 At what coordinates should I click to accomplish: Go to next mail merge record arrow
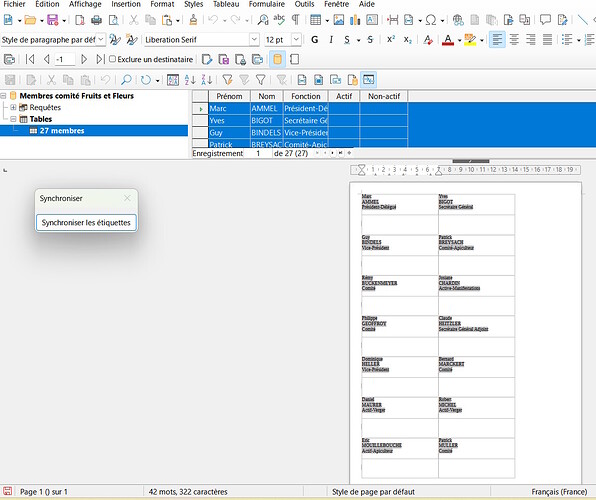pyautogui.click(x=84, y=59)
